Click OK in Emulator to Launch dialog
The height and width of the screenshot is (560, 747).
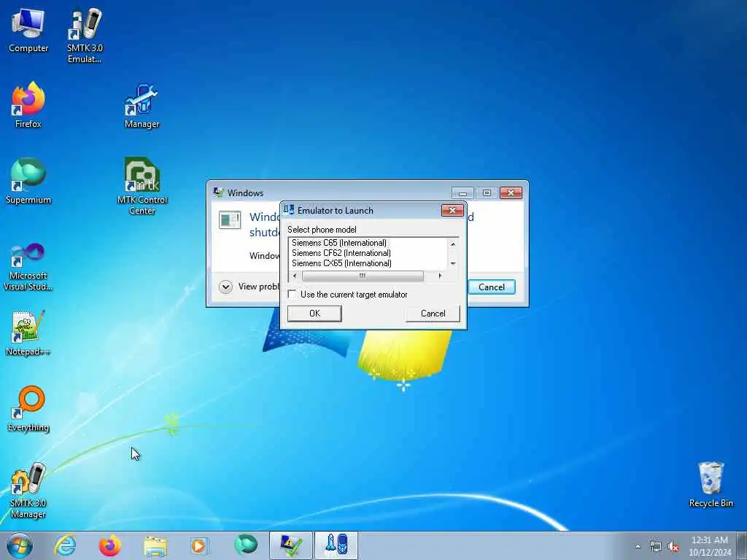[x=314, y=314]
